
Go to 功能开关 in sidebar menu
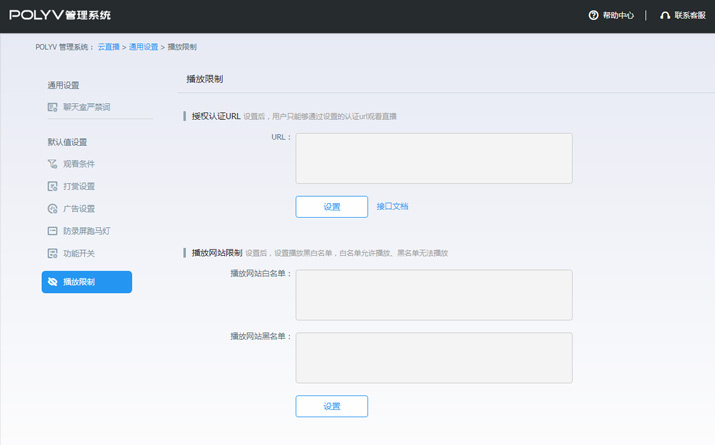pos(79,254)
